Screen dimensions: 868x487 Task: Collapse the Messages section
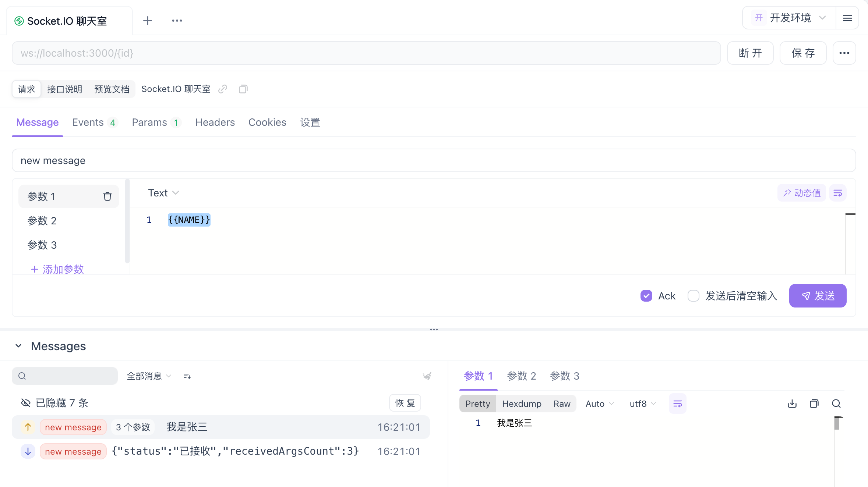(18, 346)
